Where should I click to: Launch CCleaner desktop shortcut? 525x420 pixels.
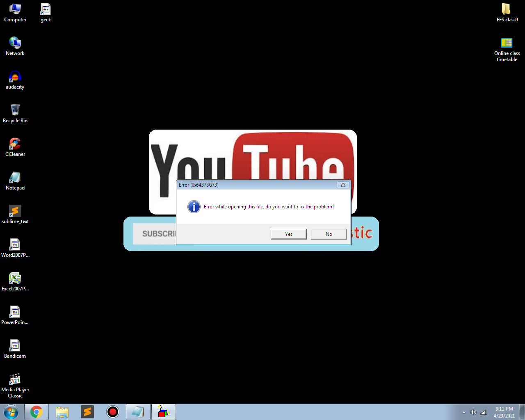(15, 147)
